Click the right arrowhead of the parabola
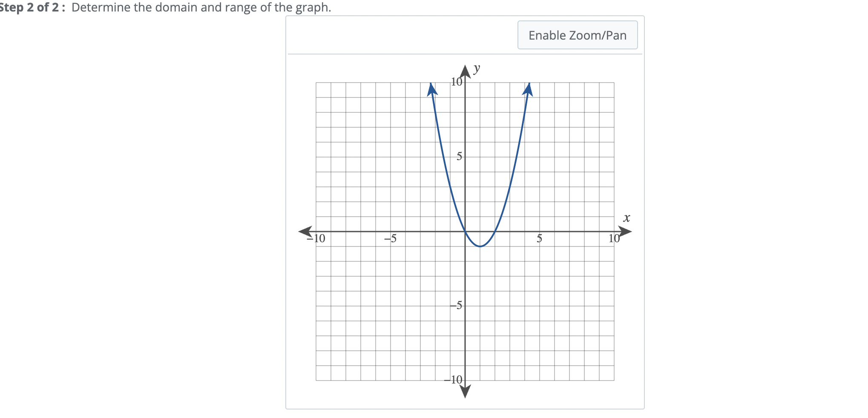The image size is (868, 418). point(528,89)
